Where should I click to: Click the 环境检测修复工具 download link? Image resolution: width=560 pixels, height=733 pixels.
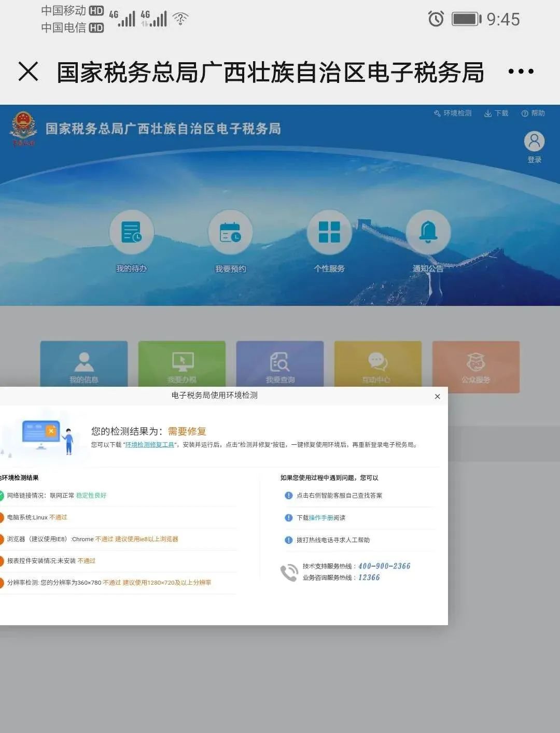150,445
